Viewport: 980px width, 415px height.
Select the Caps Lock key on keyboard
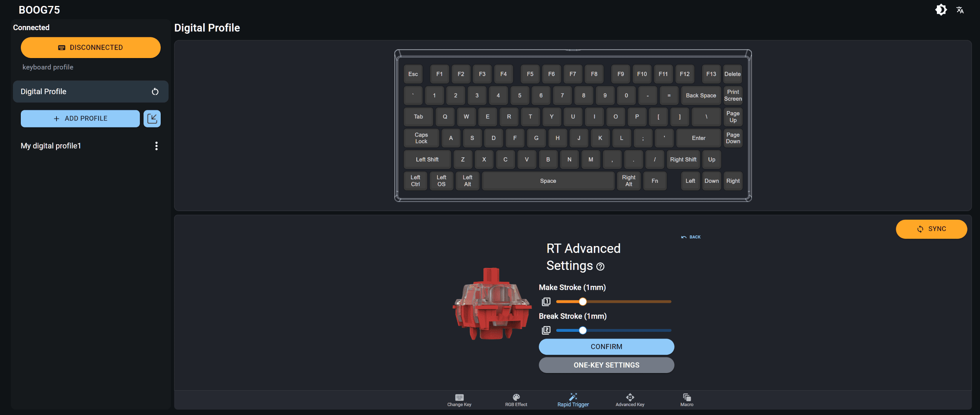tap(421, 138)
